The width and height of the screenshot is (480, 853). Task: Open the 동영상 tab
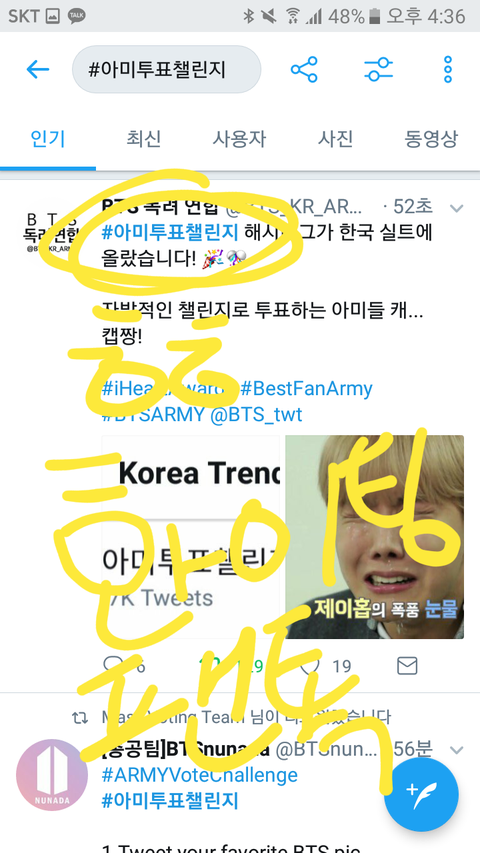coord(431,139)
